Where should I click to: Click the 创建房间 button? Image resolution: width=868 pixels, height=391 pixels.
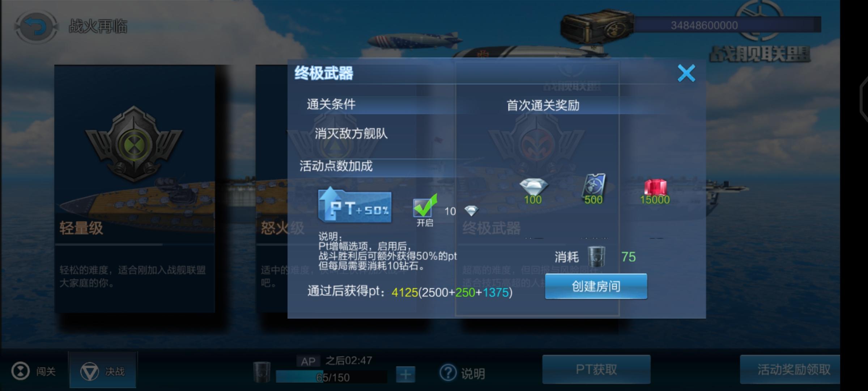tap(596, 286)
